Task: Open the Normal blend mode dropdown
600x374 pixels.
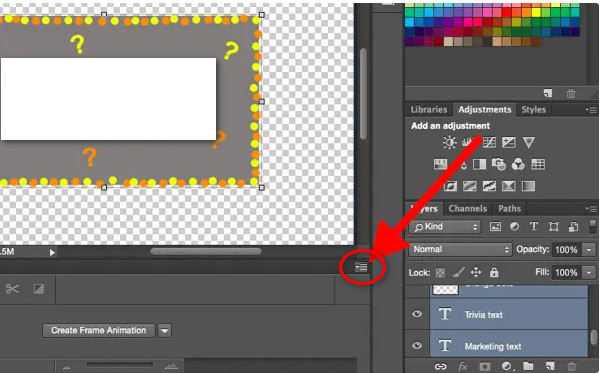Action: 461,250
